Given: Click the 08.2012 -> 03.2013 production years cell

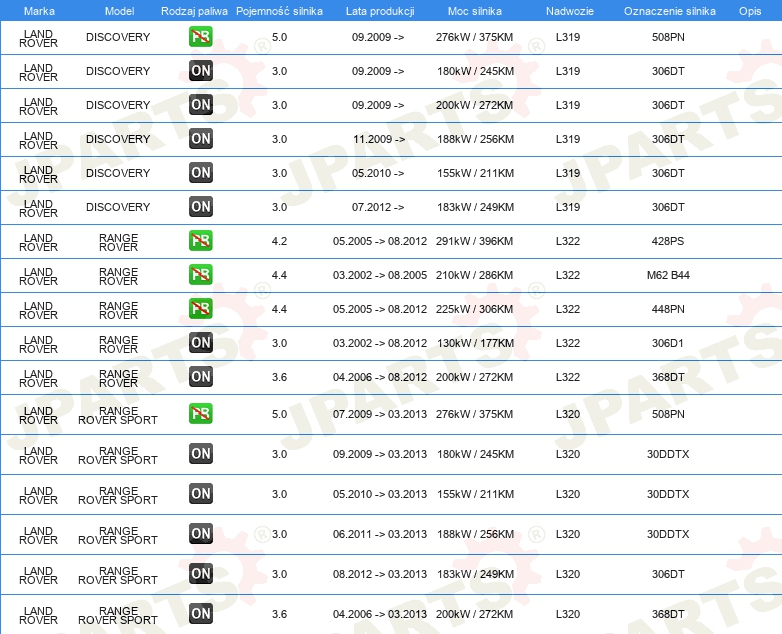Looking at the screenshot, I should [380, 574].
